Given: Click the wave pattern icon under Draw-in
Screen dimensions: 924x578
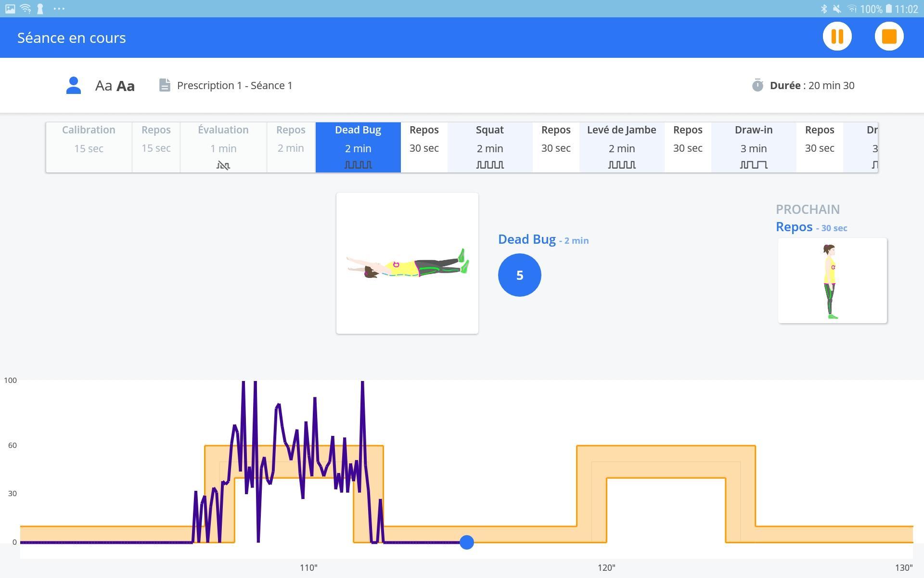Looking at the screenshot, I should tap(753, 165).
